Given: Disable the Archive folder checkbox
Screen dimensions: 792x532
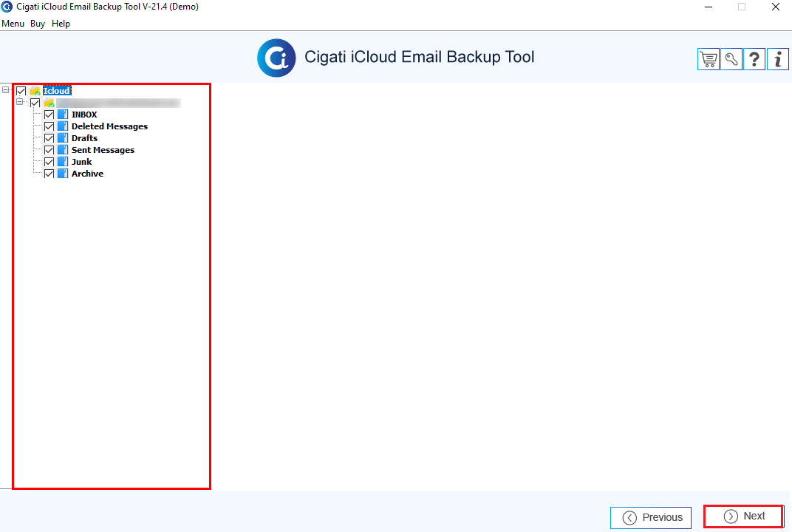Looking at the screenshot, I should pyautogui.click(x=49, y=174).
